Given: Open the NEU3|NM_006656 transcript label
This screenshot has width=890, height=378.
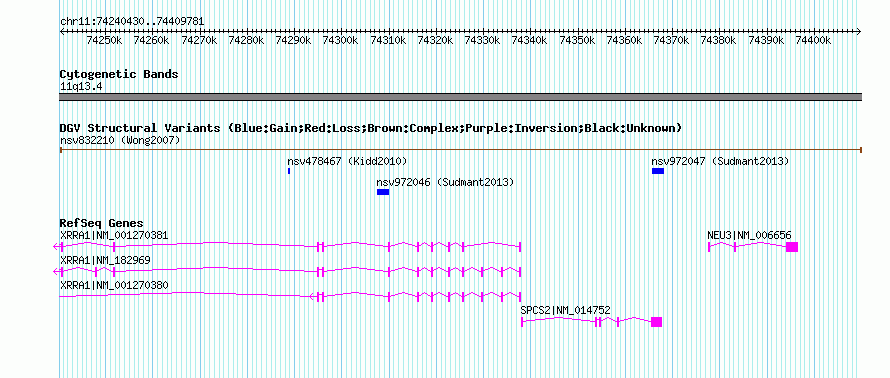Looking at the screenshot, I should coord(749,235).
